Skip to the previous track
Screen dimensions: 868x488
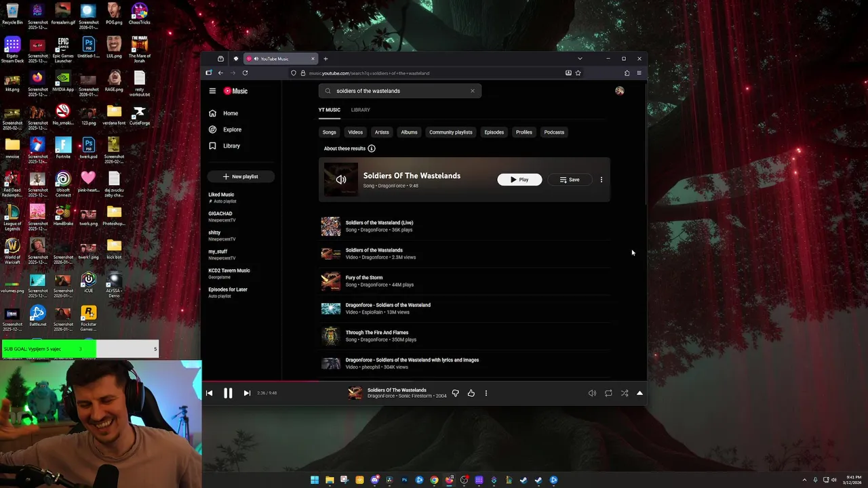209,393
